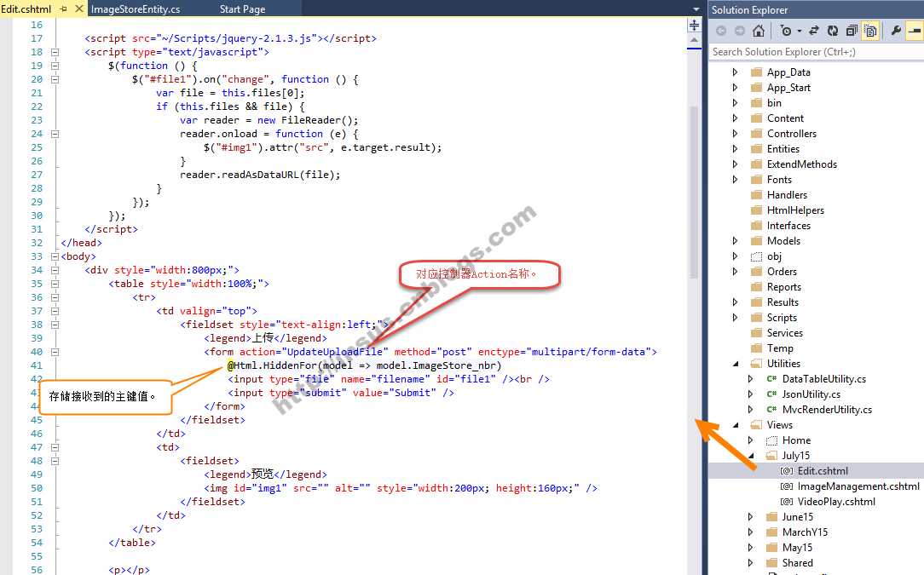Click the Handlers folder icon
924x575 pixels.
pos(757,194)
